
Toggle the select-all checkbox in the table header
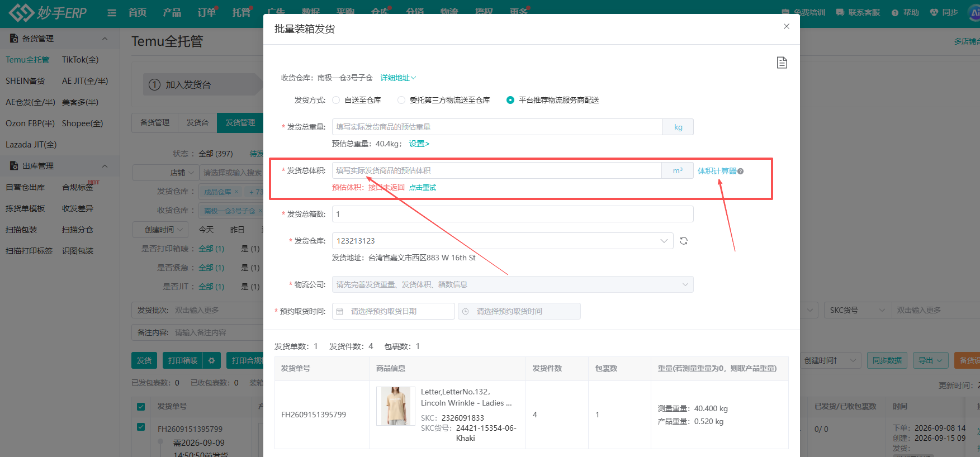coord(141,407)
